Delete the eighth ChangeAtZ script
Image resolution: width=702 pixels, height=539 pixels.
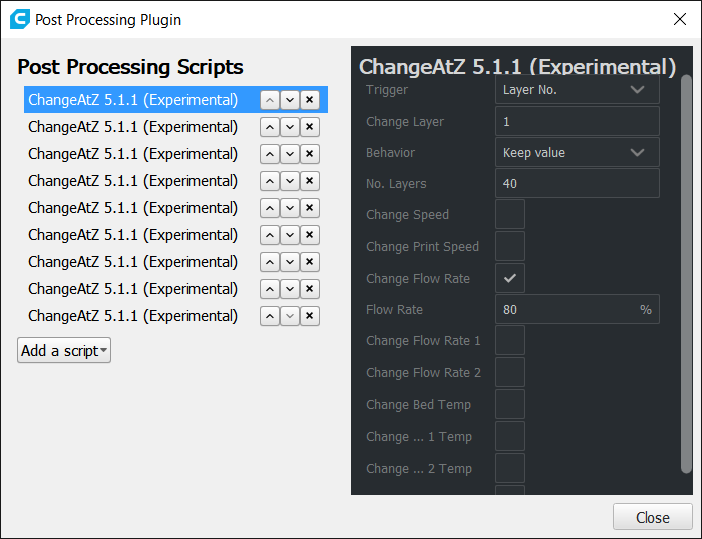point(309,289)
